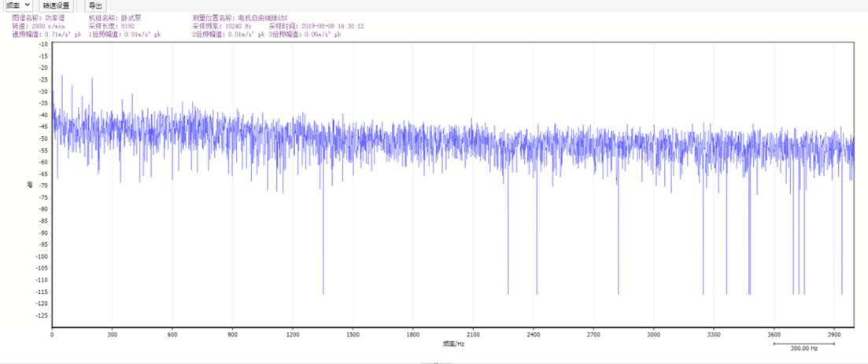Click the -10 tick on dB axis
The width and height of the screenshot is (868, 364).
pos(43,44)
